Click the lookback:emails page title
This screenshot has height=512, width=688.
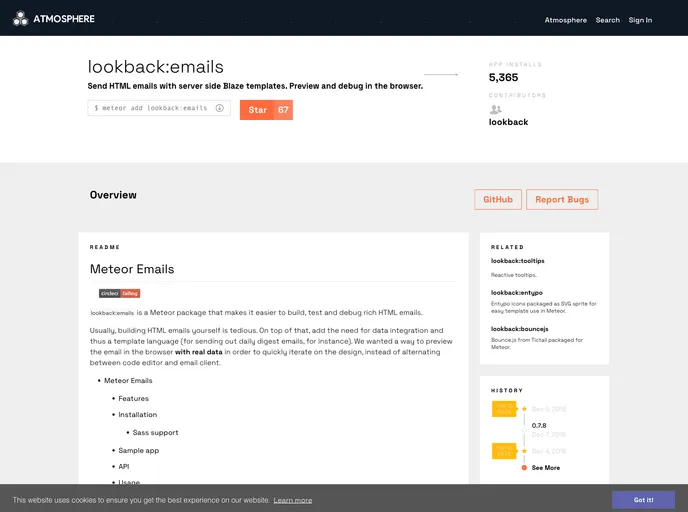coord(156,67)
